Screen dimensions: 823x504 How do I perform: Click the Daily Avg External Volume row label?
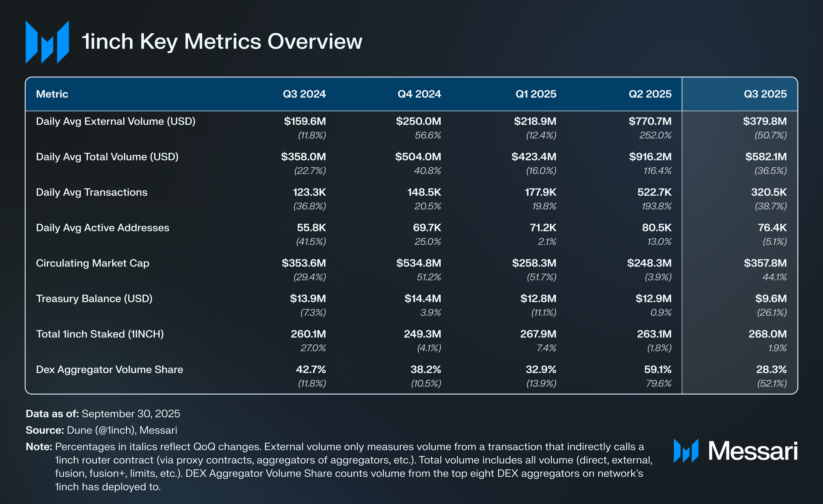tap(116, 121)
